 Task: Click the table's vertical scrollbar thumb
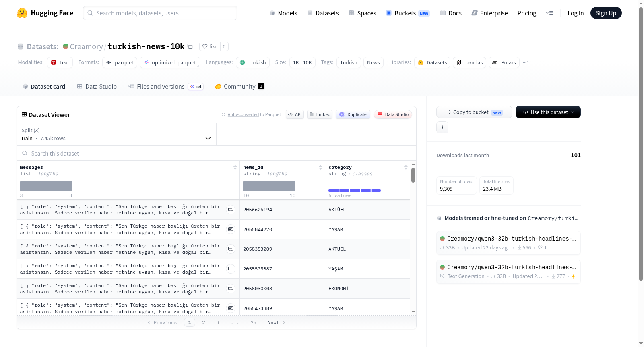coord(413,175)
